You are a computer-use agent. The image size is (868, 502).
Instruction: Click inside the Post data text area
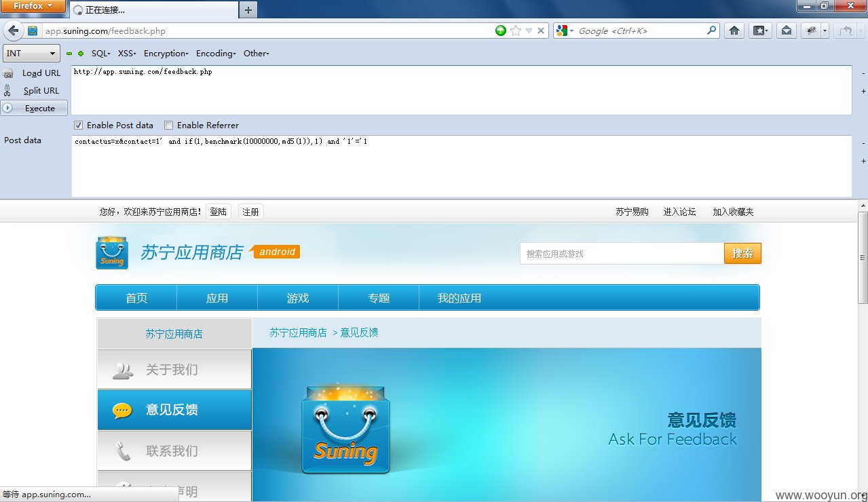461,166
